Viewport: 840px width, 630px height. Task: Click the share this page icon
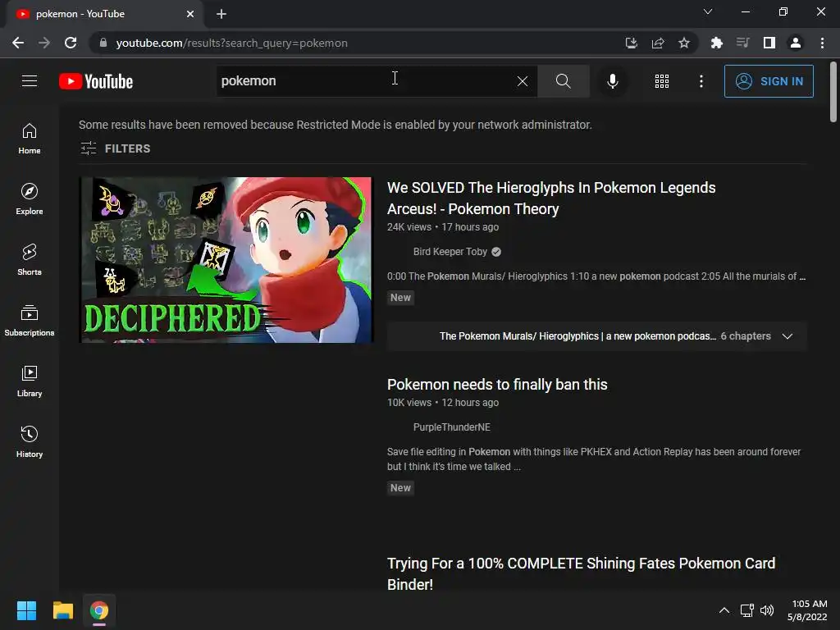658,43
